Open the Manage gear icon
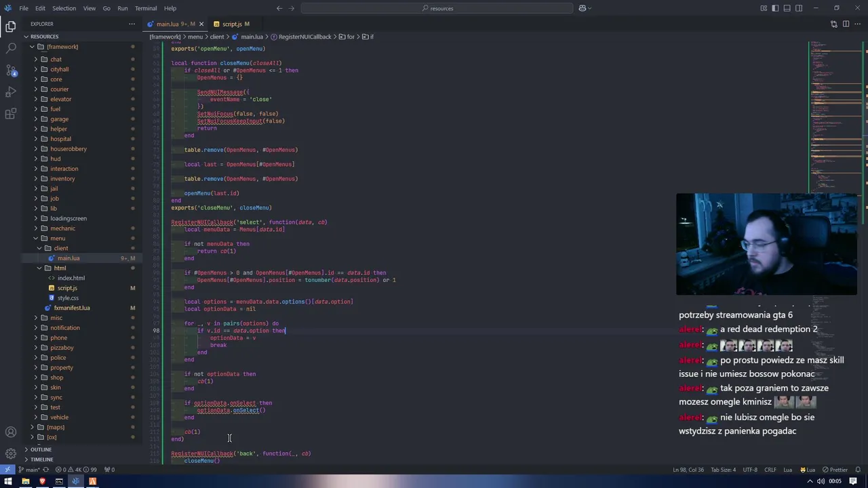 (11, 453)
